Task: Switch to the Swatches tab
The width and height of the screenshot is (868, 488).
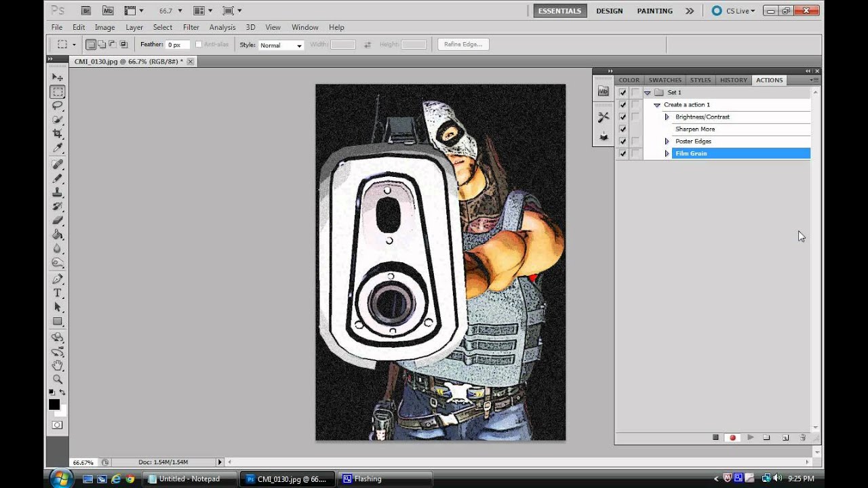Action: (665, 80)
